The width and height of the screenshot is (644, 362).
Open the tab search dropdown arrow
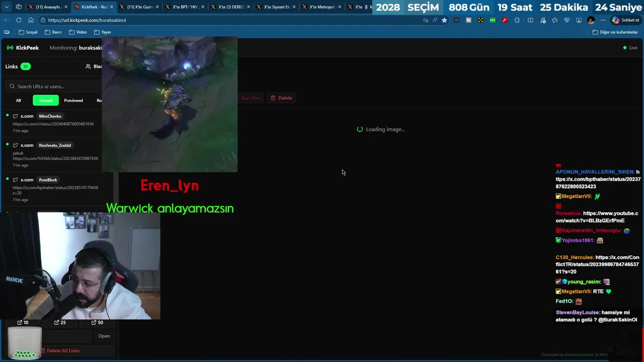[x=7, y=7]
